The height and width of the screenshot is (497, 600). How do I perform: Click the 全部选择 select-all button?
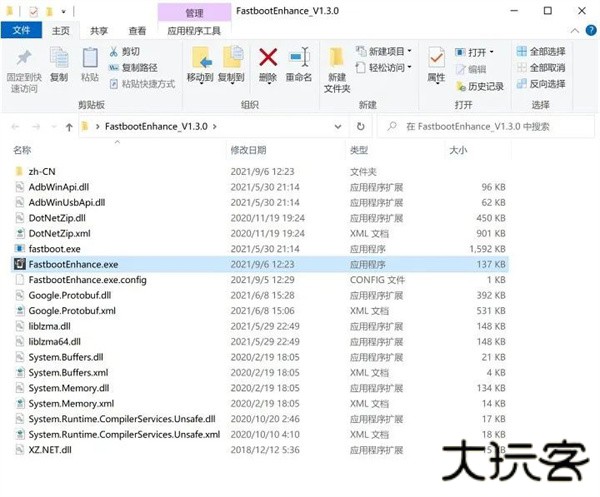point(541,52)
